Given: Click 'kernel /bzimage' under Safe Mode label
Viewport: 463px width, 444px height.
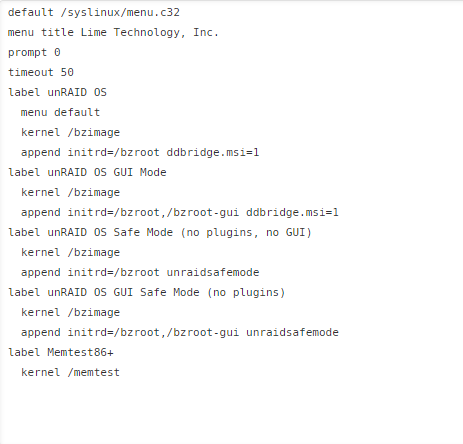Looking at the screenshot, I should coord(70,253).
